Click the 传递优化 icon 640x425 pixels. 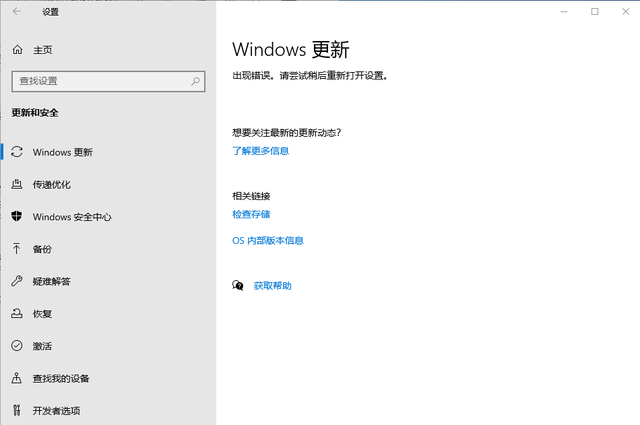[x=17, y=184]
